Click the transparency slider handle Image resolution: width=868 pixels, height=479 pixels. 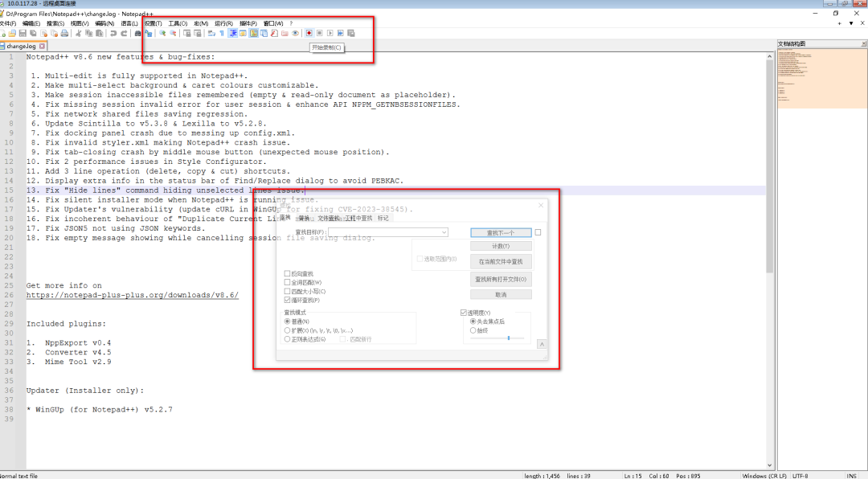[509, 338]
